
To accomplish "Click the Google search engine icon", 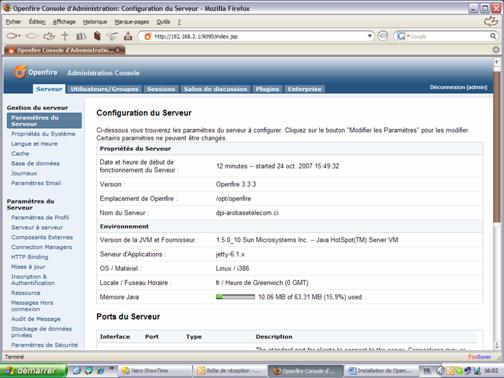I will pos(401,36).
